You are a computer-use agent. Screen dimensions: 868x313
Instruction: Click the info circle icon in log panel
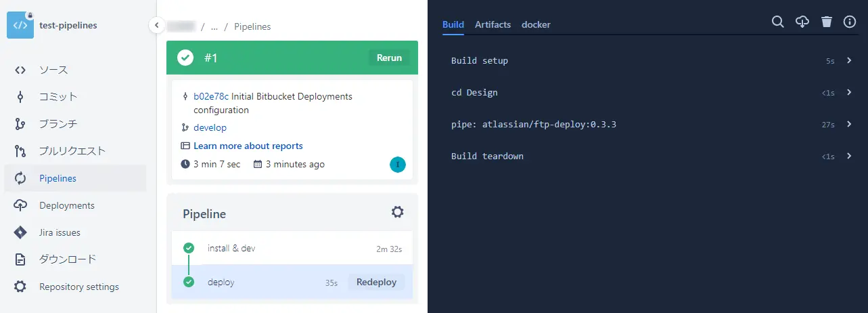pos(850,22)
